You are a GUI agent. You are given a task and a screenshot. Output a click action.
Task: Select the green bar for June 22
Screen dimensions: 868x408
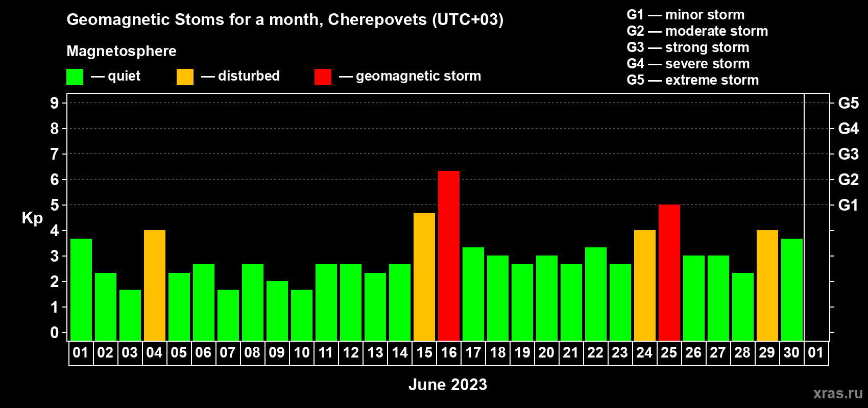[x=596, y=294]
